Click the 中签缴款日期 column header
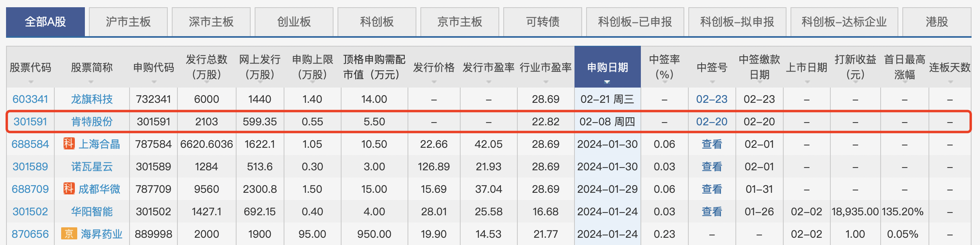 click(759, 67)
